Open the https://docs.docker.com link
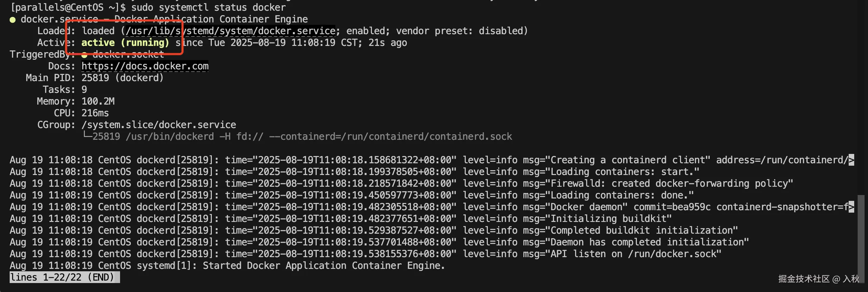 [145, 66]
